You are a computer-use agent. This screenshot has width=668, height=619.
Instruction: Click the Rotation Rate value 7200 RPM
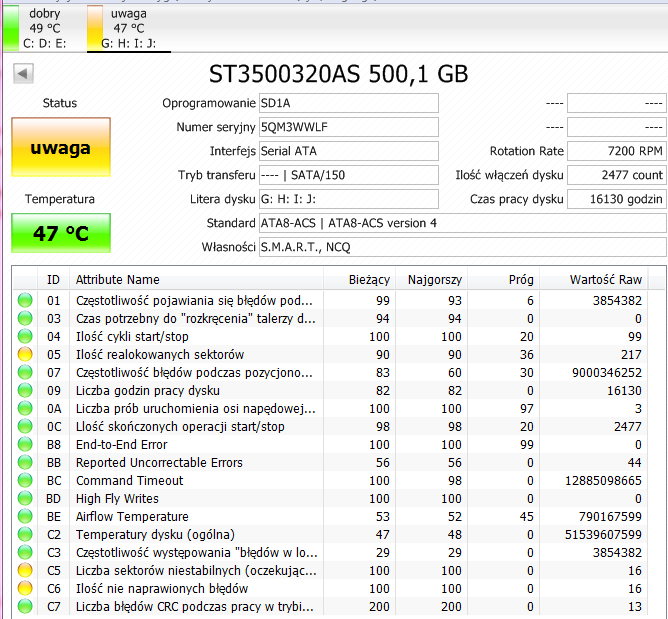coord(616,151)
